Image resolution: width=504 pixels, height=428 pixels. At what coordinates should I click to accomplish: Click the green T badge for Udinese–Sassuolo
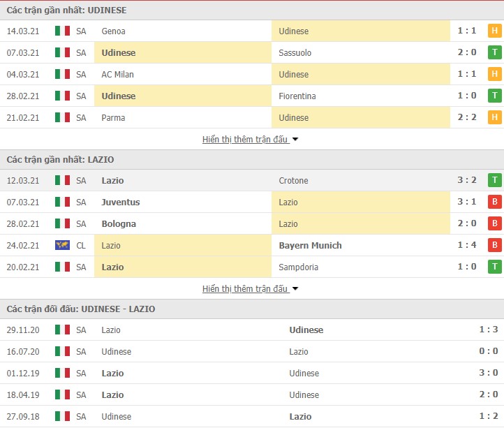495,52
